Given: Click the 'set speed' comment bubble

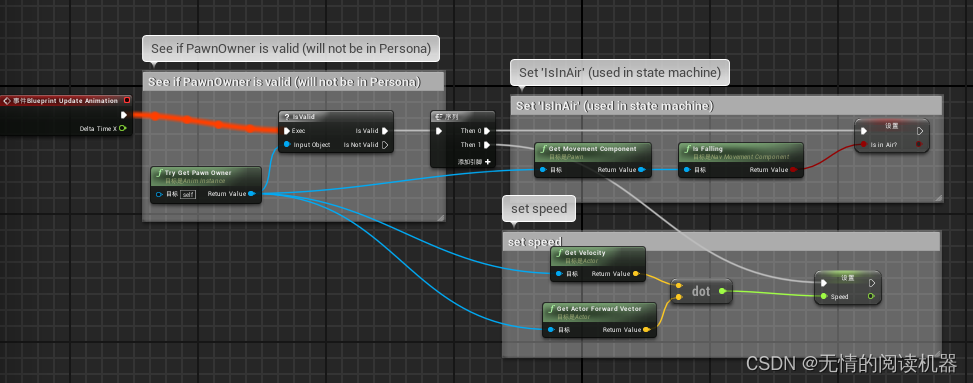Looking at the screenshot, I should (x=539, y=209).
